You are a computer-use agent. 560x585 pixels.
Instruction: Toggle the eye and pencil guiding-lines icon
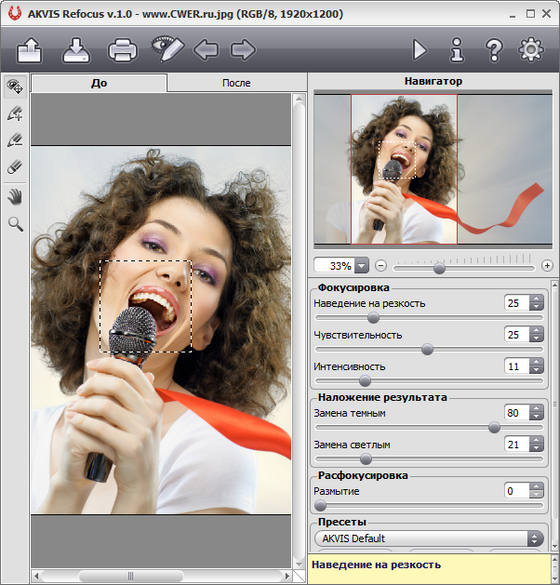(x=168, y=49)
